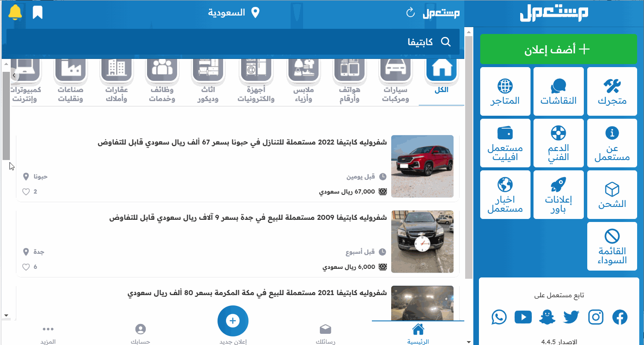644x345 pixels.
Task: Click the blue إعلان جديد plus button
Action: pyautogui.click(x=233, y=320)
